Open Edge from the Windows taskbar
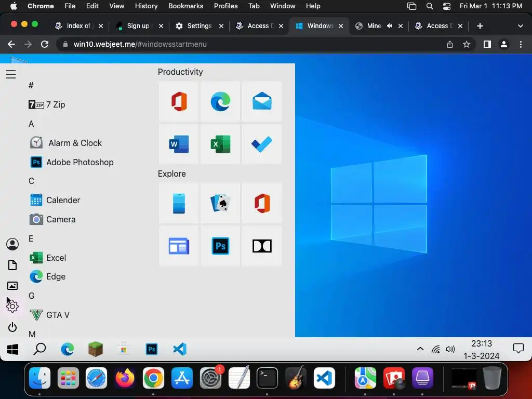 (x=67, y=349)
